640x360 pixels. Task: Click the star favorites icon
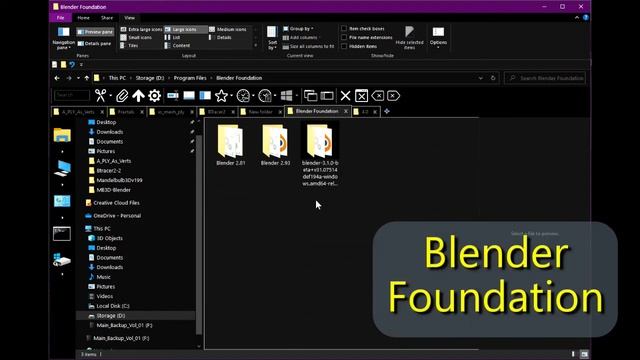pos(221,96)
